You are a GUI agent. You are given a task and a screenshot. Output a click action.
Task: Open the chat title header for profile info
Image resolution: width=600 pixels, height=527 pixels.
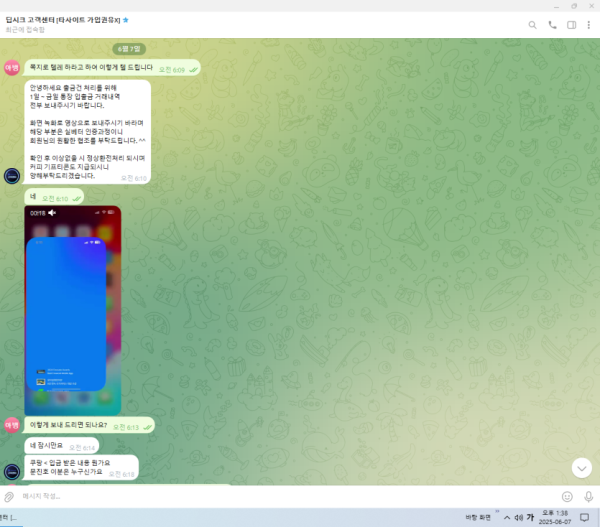63,20
